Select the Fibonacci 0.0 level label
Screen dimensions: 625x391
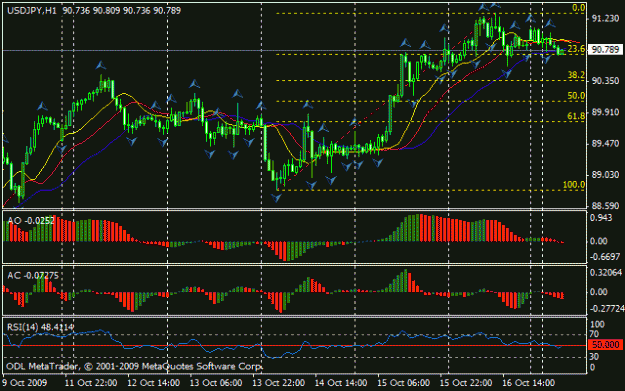pyautogui.click(x=578, y=8)
